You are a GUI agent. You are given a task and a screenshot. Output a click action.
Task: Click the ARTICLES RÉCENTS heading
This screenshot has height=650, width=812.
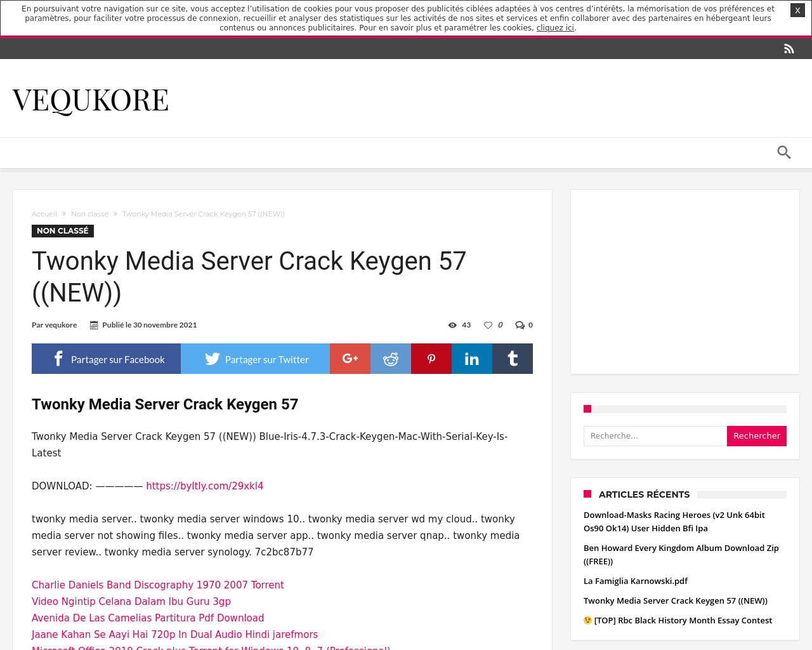[x=644, y=494]
